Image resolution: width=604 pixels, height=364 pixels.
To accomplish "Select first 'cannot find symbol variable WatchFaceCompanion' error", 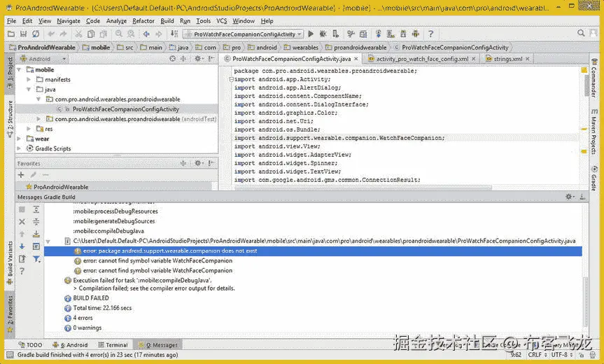I will pyautogui.click(x=157, y=261).
